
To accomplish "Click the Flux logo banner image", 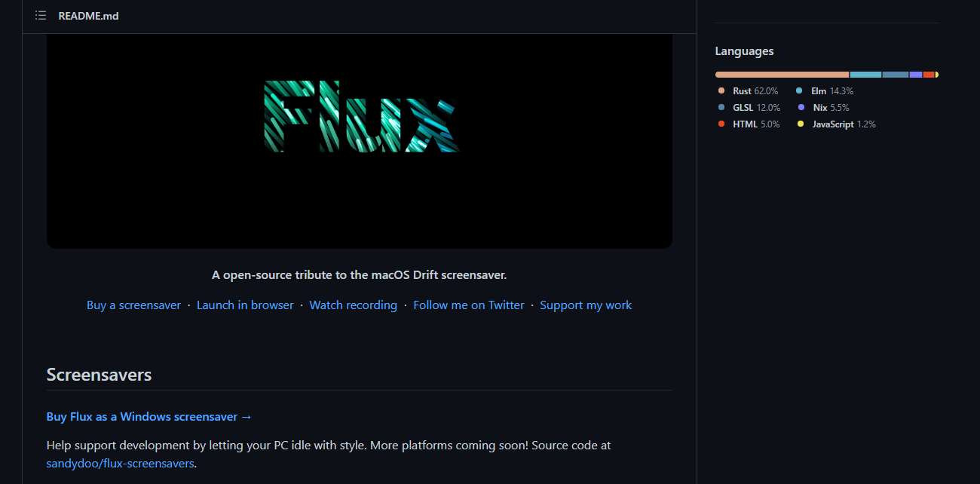I will point(360,141).
